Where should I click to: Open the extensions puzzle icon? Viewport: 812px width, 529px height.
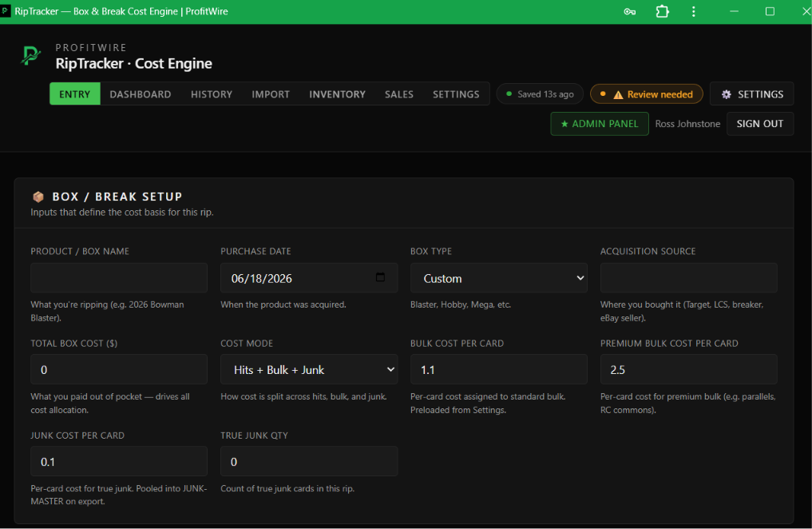(x=663, y=11)
